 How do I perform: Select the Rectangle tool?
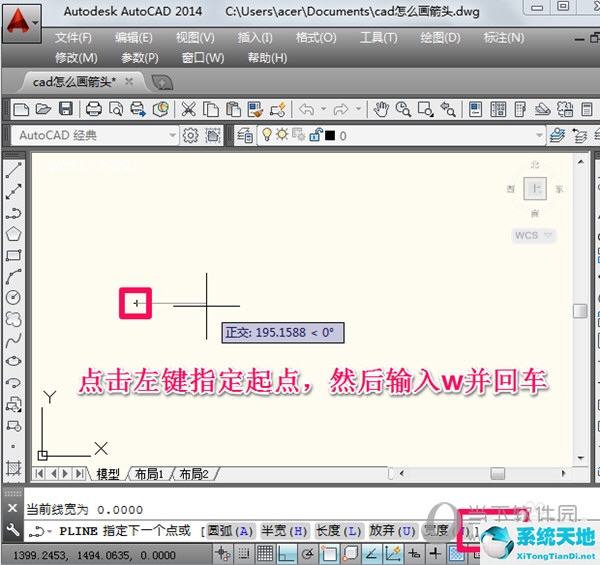[x=13, y=255]
